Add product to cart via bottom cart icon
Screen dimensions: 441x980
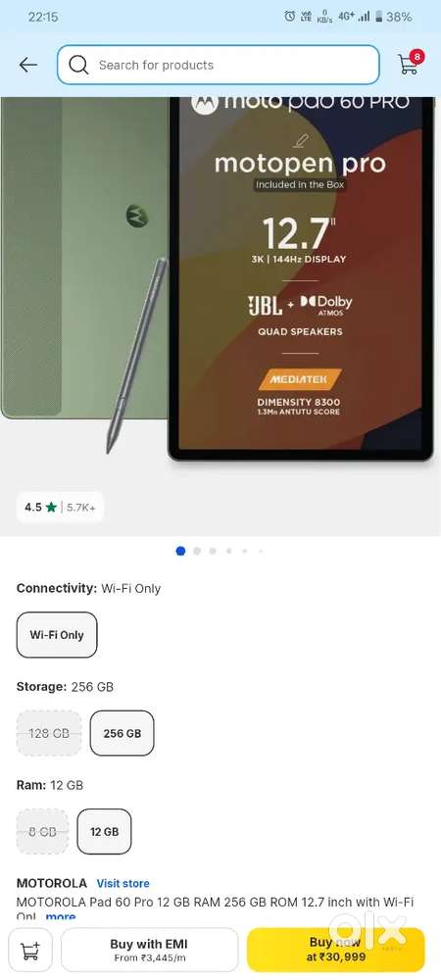[x=30, y=950]
